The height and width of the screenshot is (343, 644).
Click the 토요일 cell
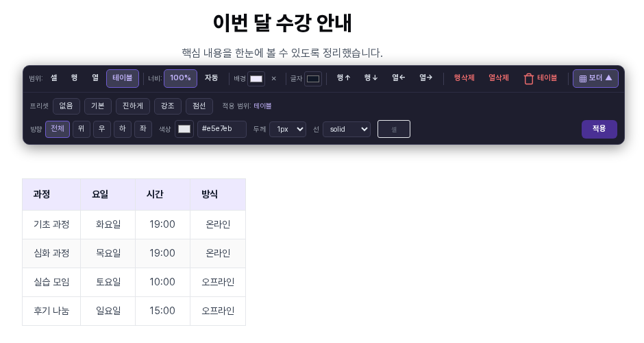pos(108,282)
